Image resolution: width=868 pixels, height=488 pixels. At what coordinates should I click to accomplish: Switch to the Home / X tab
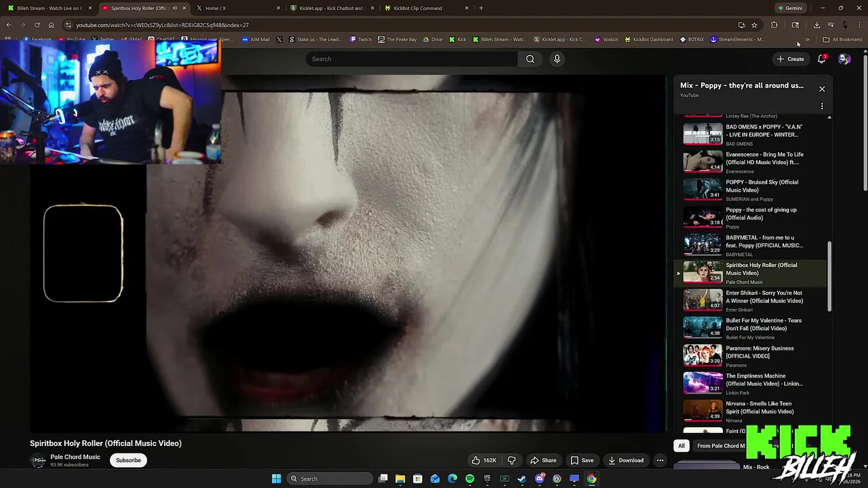236,8
